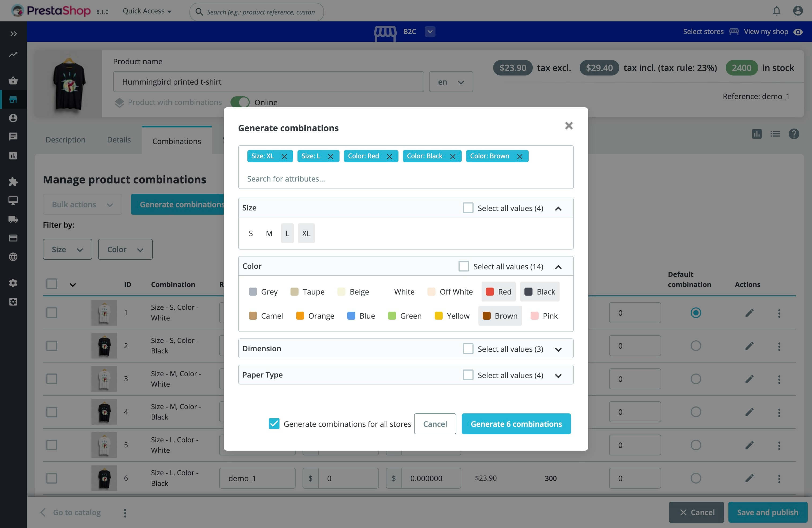Open Size filter dropdown
Image resolution: width=812 pixels, height=528 pixels.
pyautogui.click(x=67, y=249)
